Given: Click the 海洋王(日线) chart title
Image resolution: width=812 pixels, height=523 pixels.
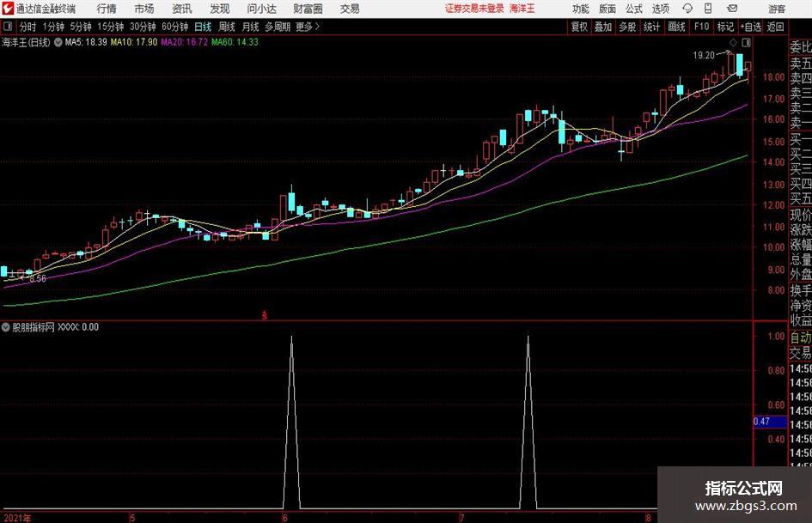Looking at the screenshot, I should 26,42.
